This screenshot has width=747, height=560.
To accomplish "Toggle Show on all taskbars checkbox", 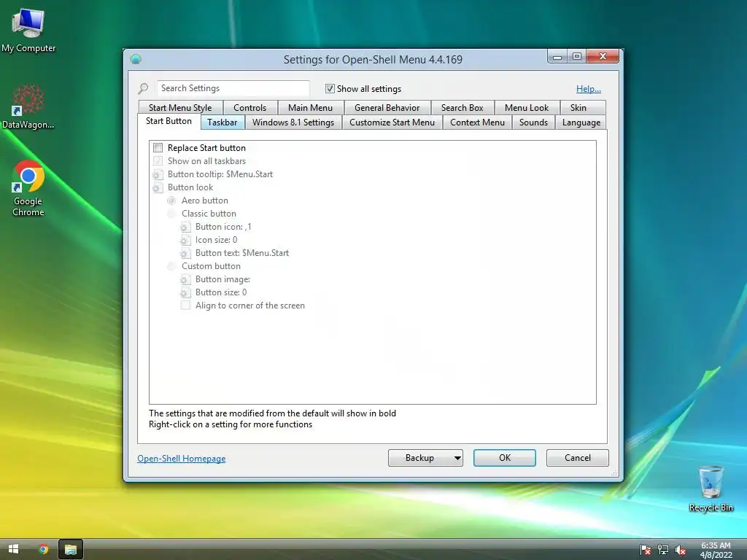I will pos(158,161).
